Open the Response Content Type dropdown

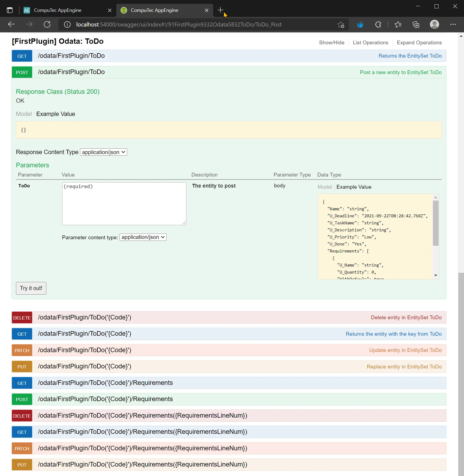104,152
